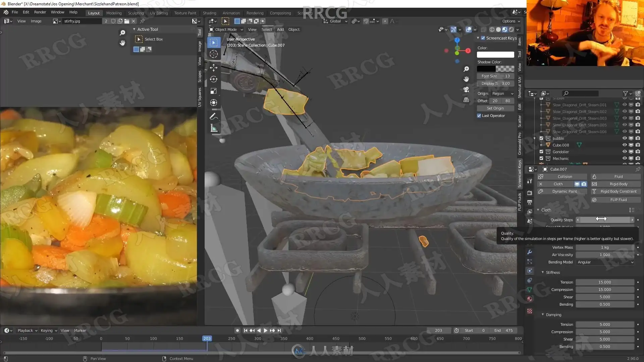Enable the Screencast Keys checkbox
644x362 pixels.
[483, 38]
